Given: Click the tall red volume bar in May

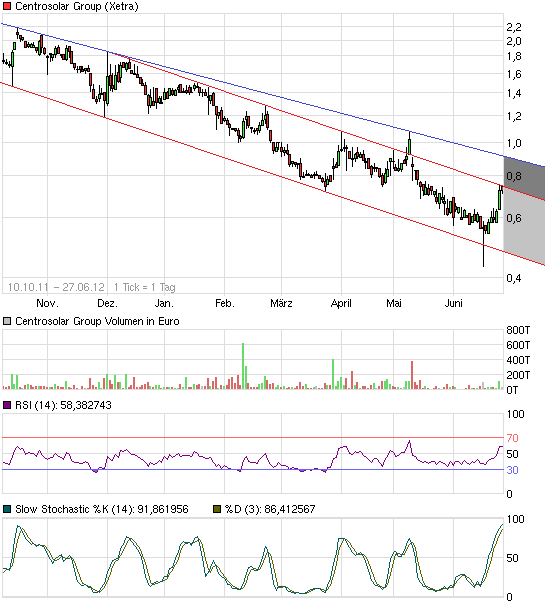Looking at the screenshot, I should coord(412,375).
